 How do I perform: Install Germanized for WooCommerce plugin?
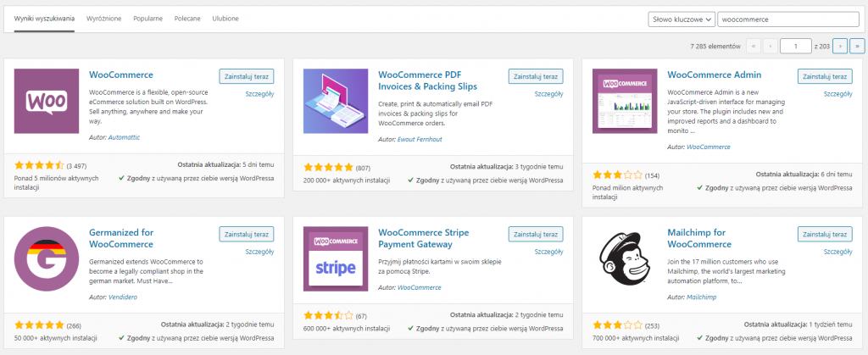(x=247, y=234)
